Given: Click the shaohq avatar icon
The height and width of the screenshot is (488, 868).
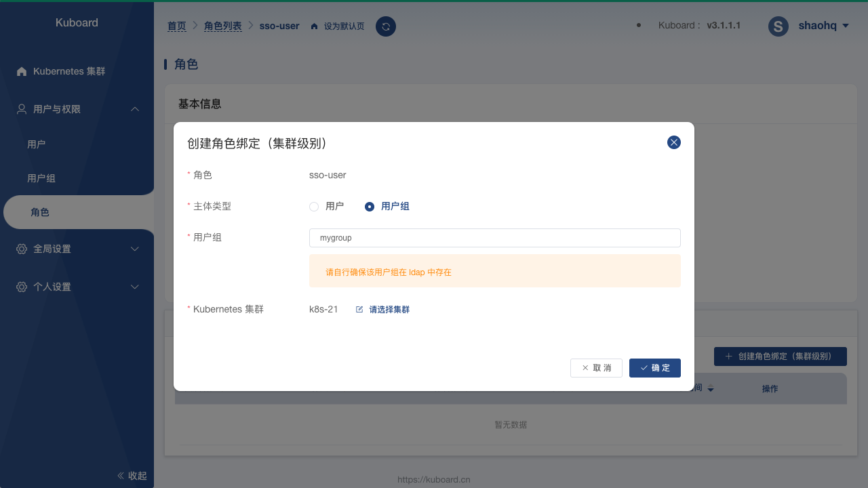Looking at the screenshot, I should point(778,26).
